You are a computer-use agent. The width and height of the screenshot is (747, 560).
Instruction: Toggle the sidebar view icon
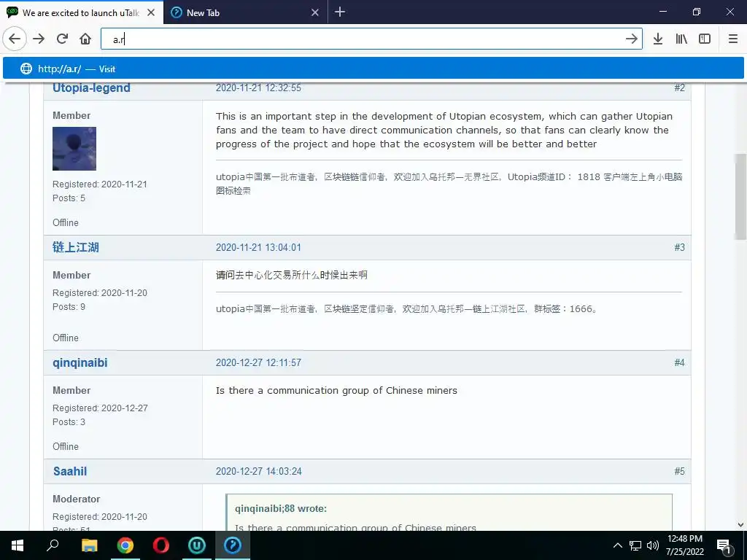[x=705, y=39]
